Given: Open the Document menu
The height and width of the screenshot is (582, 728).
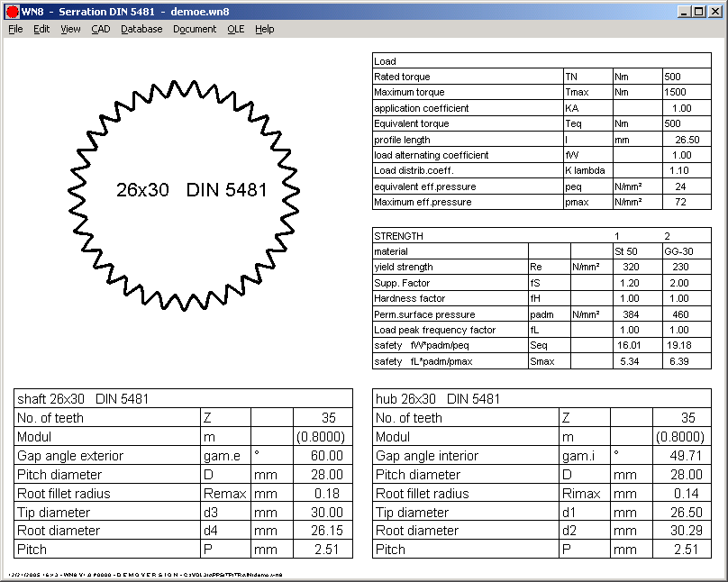Looking at the screenshot, I should point(195,29).
